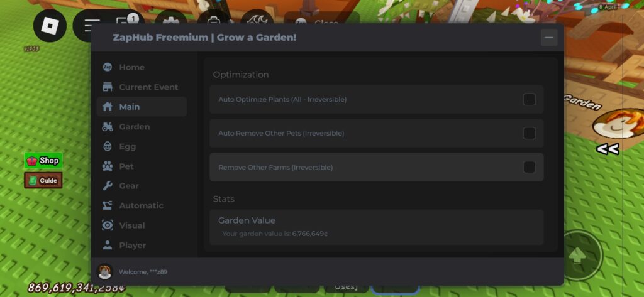Click the Zap logo icon beside Home
The height and width of the screenshot is (297, 644).
coord(107,67)
